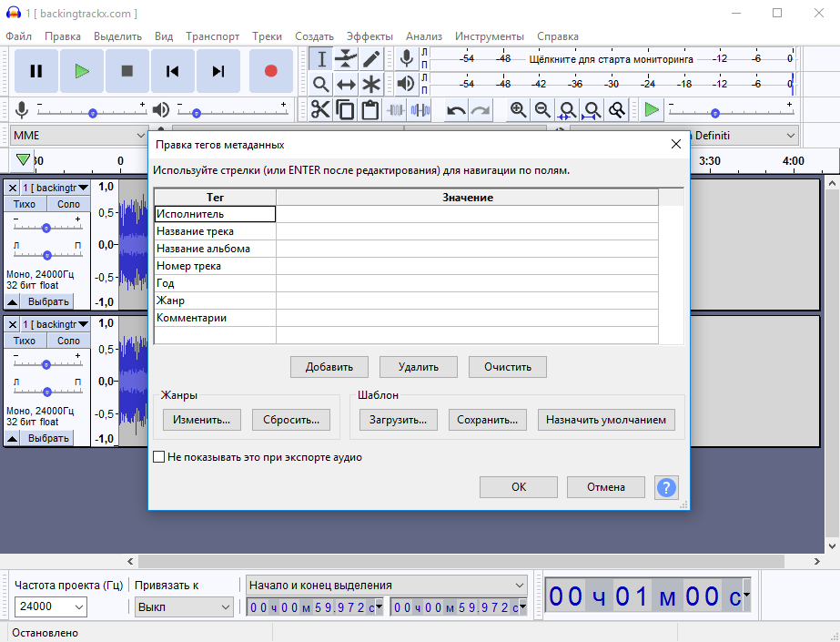Click the Pause transport button
This screenshot has height=642, width=840.
35,71
